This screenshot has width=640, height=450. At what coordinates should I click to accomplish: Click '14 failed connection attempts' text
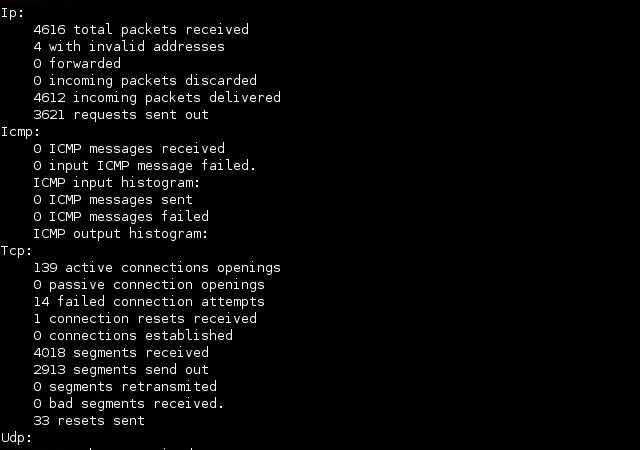149,302
